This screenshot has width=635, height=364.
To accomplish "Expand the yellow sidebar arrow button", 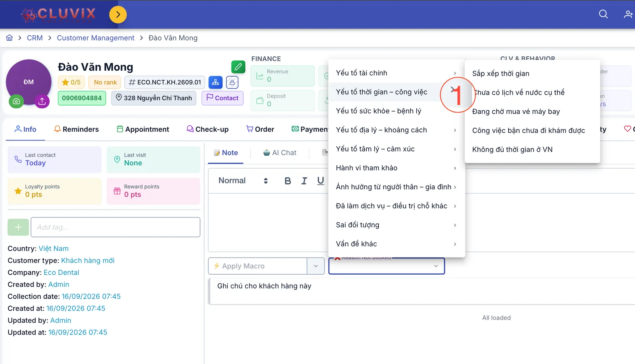I will tap(118, 15).
